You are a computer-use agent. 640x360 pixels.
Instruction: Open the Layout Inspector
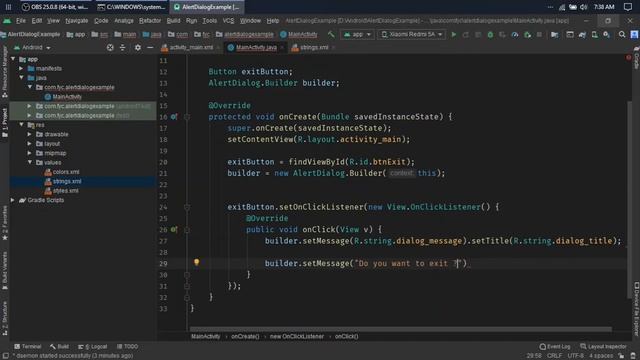click(603, 347)
